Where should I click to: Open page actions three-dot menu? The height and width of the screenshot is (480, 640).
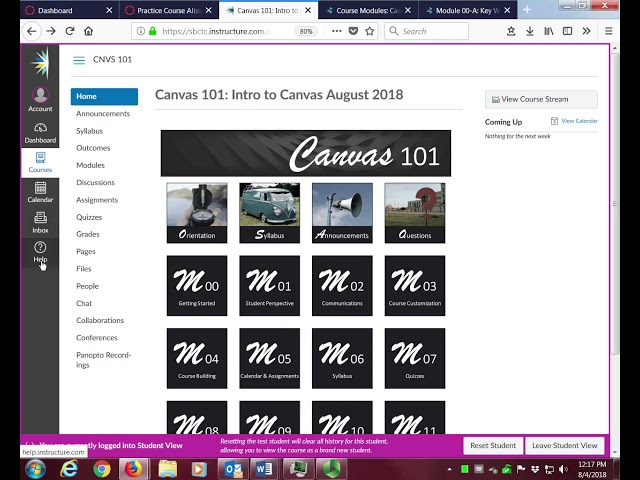point(336,31)
